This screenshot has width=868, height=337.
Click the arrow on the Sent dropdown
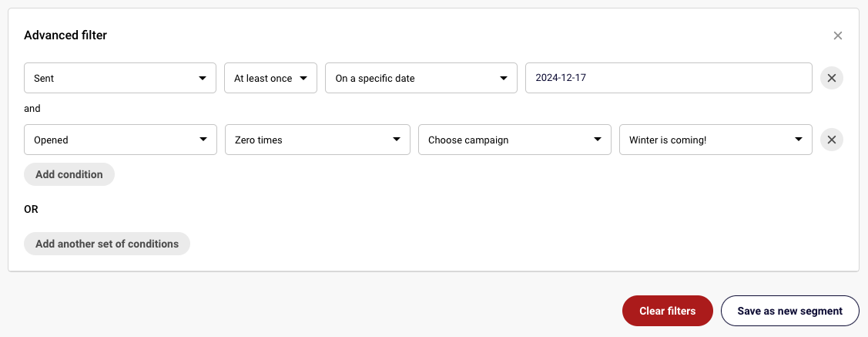(202, 78)
